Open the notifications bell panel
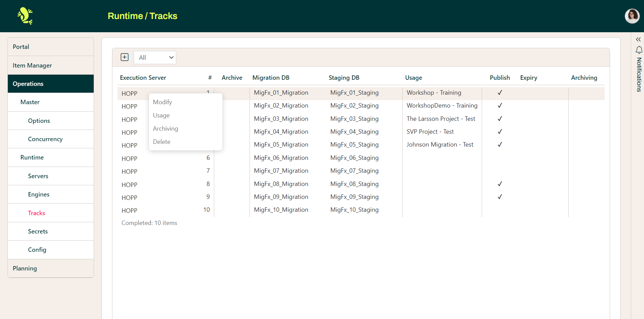644x319 pixels. coord(639,50)
